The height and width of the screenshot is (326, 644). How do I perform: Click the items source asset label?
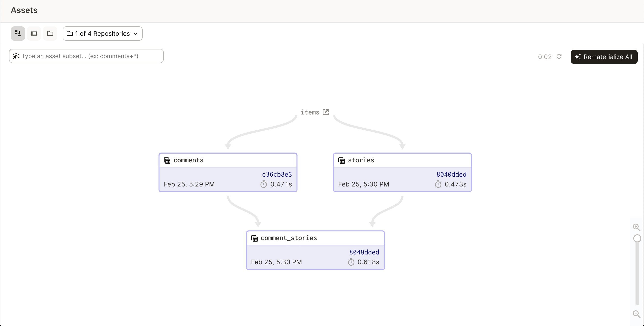click(x=310, y=112)
